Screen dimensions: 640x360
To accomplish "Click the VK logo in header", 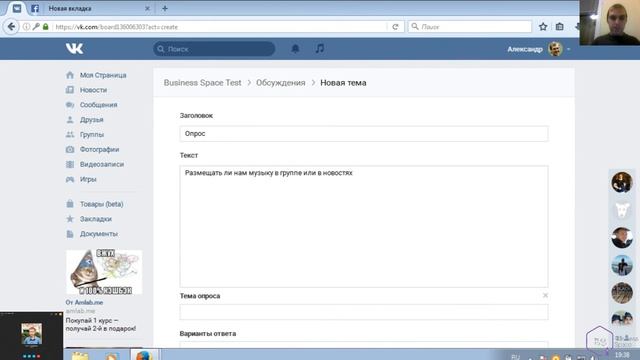I will [x=74, y=49].
